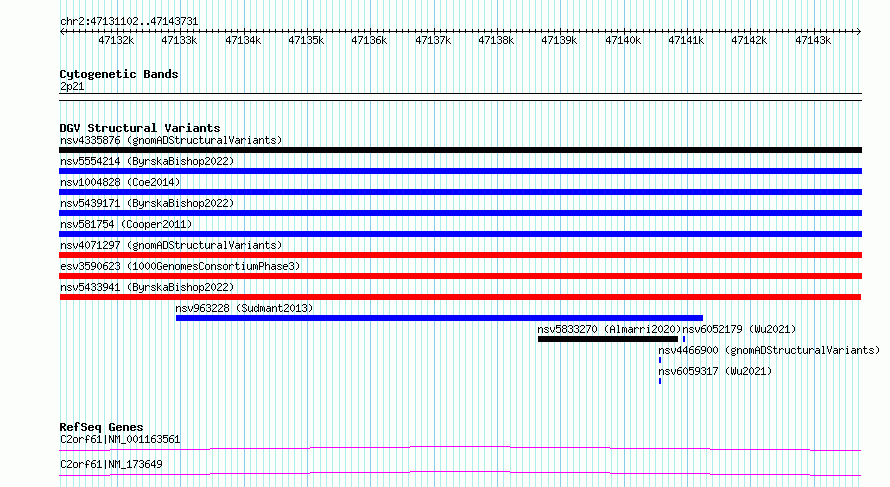890x487 pixels.
Task: Open variant label nsv5433941 (ByrskaBishop2022)
Action: (x=147, y=287)
